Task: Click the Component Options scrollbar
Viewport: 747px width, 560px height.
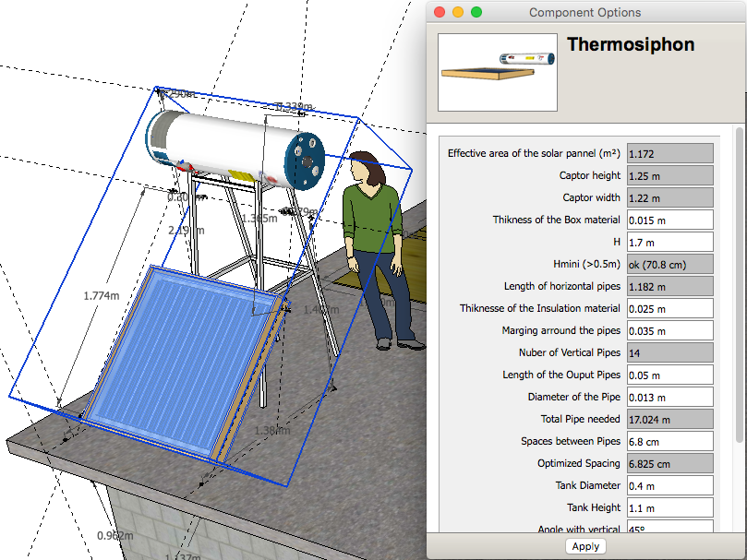Action: point(740,284)
